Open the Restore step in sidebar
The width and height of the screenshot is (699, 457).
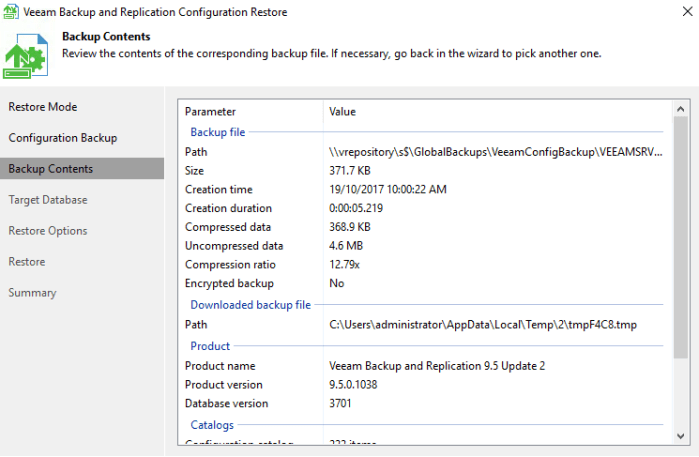27,262
